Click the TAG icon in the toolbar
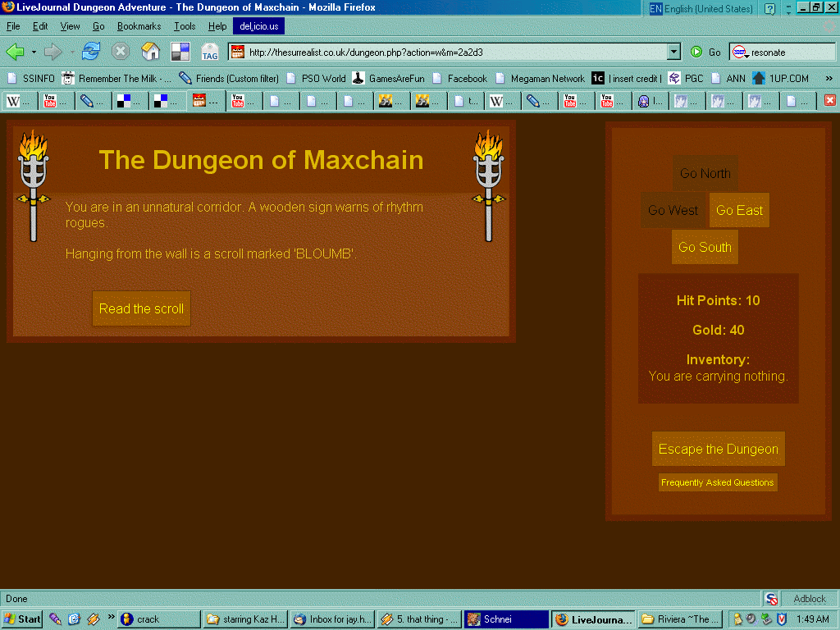This screenshot has width=840, height=630. 210,52
